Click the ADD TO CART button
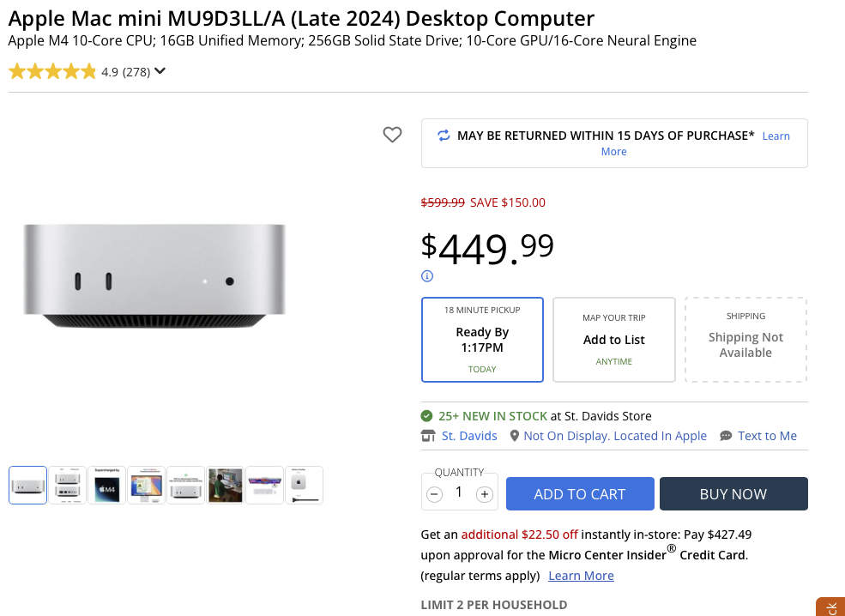Viewport: 845px width, 616px height. (580, 494)
